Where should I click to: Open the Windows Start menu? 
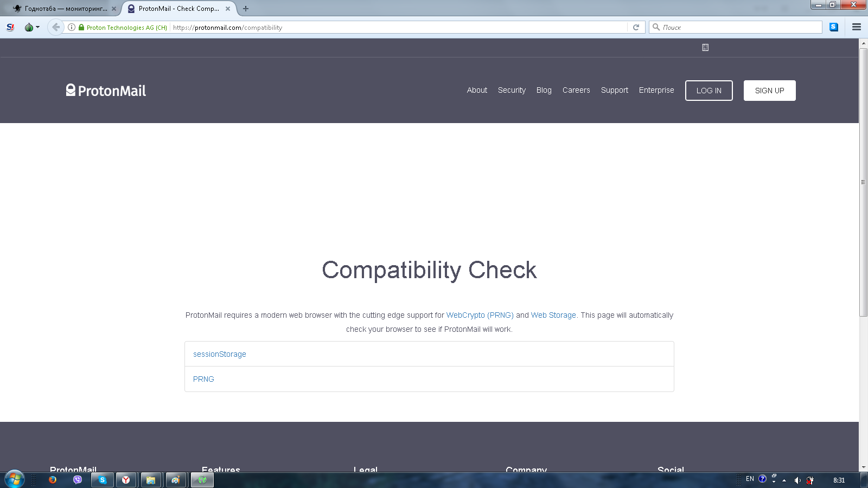pyautogui.click(x=14, y=480)
